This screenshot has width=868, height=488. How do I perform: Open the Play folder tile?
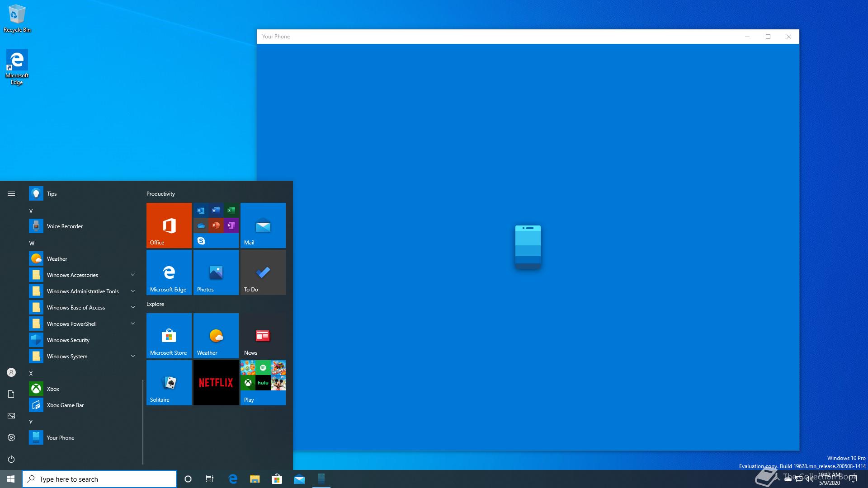point(263,382)
